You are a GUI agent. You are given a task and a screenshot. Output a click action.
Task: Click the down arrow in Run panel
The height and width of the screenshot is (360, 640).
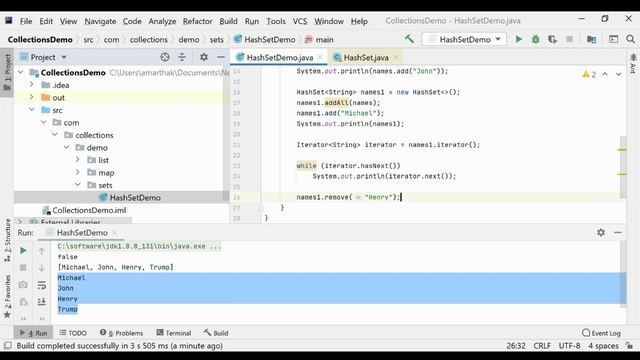pos(42,268)
